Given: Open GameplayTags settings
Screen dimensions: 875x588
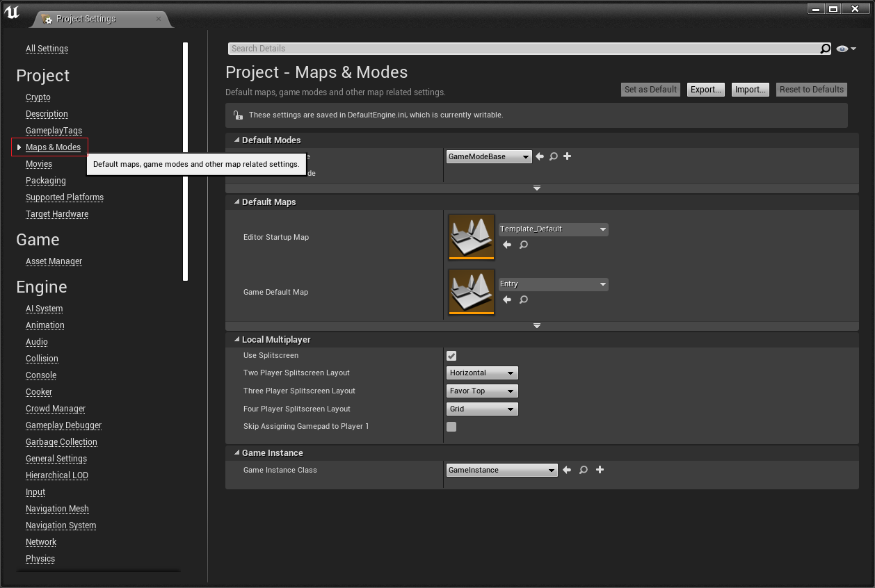Looking at the screenshot, I should pyautogui.click(x=54, y=131).
